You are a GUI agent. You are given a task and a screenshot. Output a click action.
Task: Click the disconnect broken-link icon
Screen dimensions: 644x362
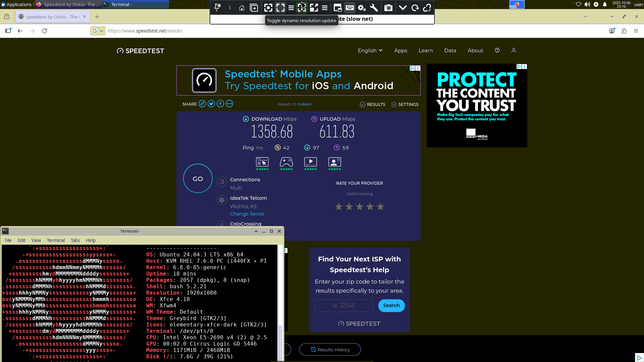click(x=427, y=8)
